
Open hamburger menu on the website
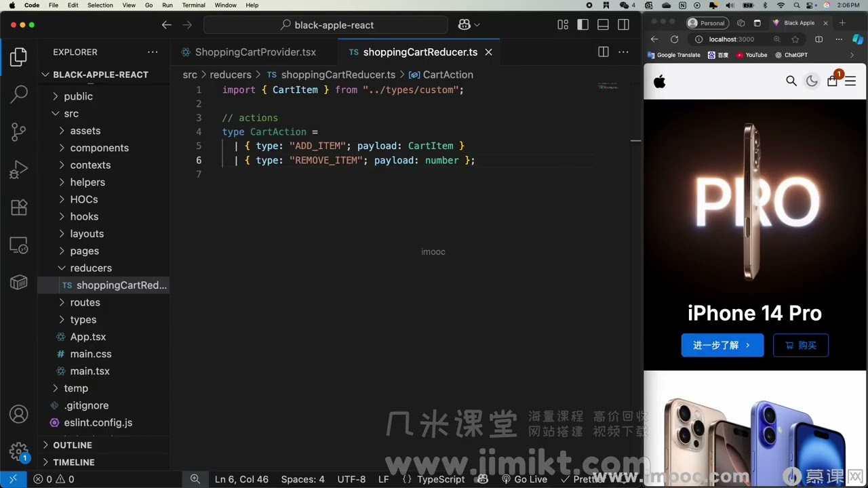tap(850, 81)
